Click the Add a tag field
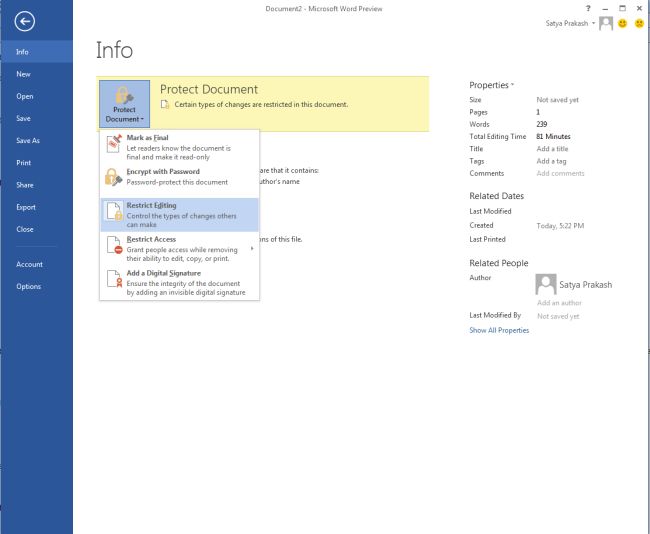Screen dimensions: 650x534 [551, 161]
